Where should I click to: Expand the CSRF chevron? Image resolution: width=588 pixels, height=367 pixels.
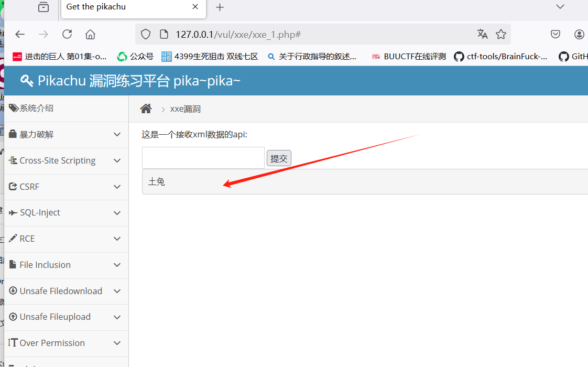(x=117, y=187)
